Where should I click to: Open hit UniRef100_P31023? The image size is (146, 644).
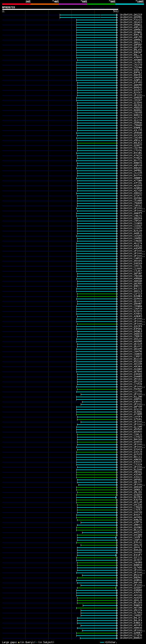(x=131, y=20)
